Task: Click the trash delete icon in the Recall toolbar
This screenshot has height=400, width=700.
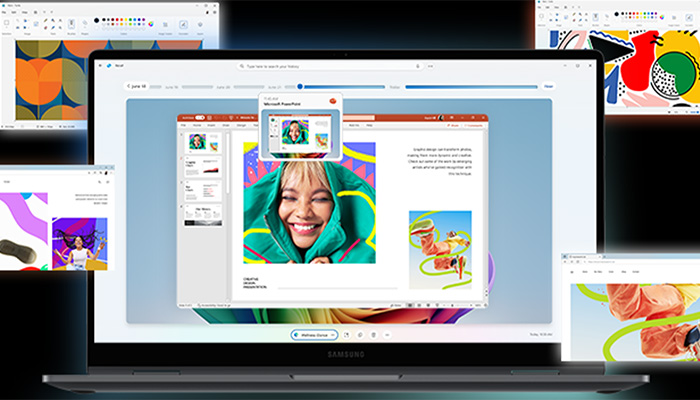Action: click(373, 335)
